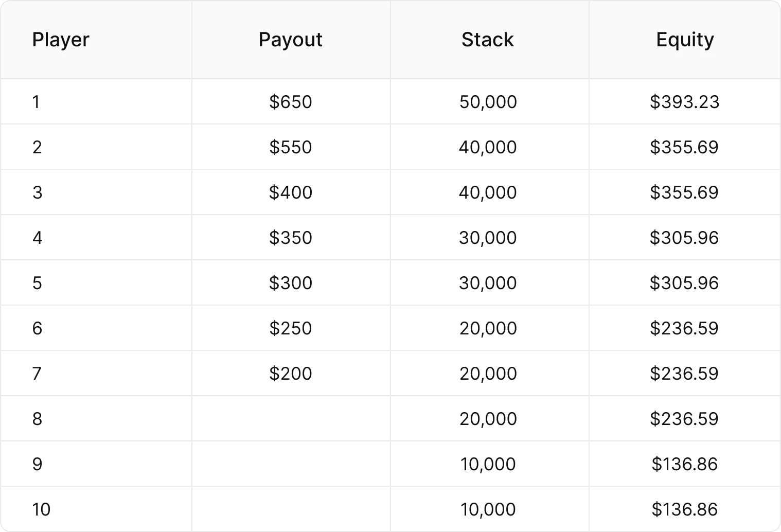Select the $250 payout value
Image resolution: width=781 pixels, height=532 pixels.
click(x=290, y=328)
